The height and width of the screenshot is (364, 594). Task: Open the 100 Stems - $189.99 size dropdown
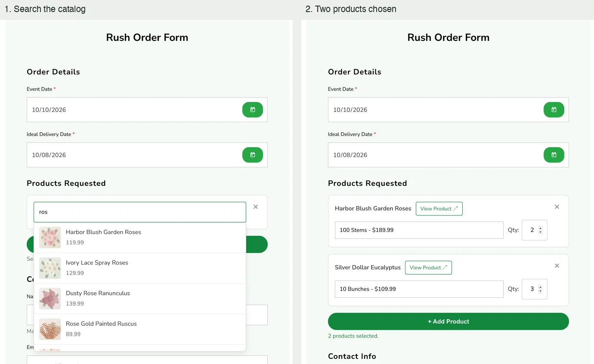419,230
